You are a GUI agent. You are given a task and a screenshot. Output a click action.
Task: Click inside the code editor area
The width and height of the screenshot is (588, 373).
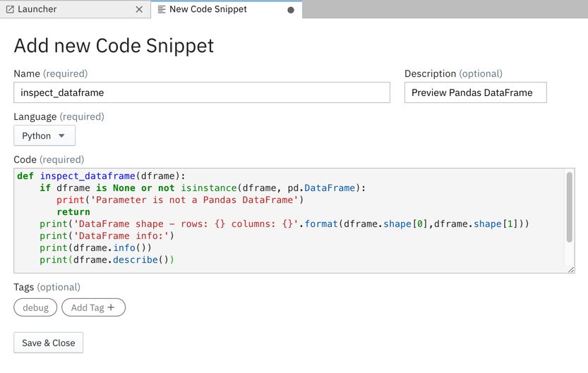[289, 221]
